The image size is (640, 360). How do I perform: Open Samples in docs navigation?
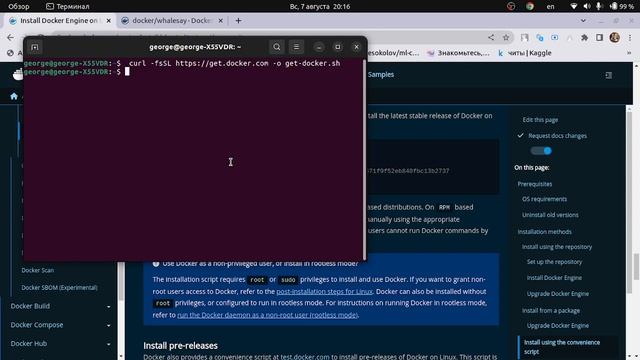[x=381, y=75]
